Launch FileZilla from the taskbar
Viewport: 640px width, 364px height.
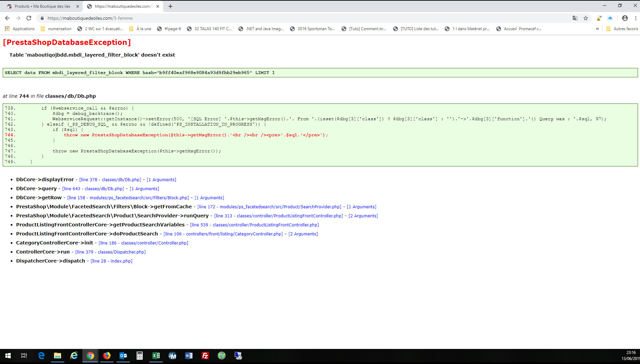[x=205, y=356]
